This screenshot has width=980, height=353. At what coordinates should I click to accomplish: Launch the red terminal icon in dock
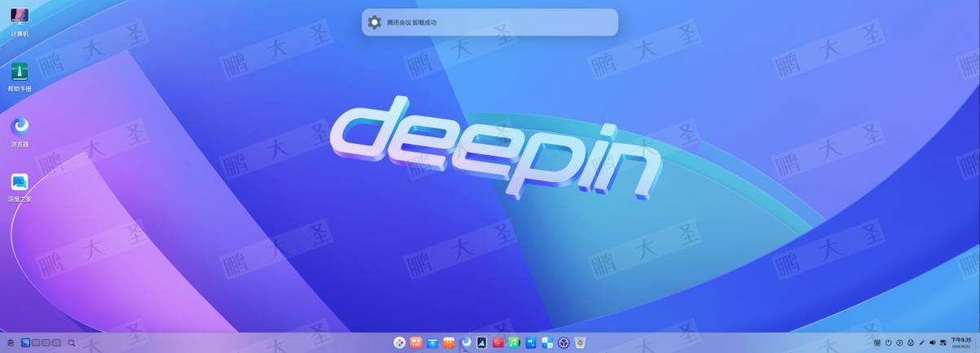coord(498,343)
